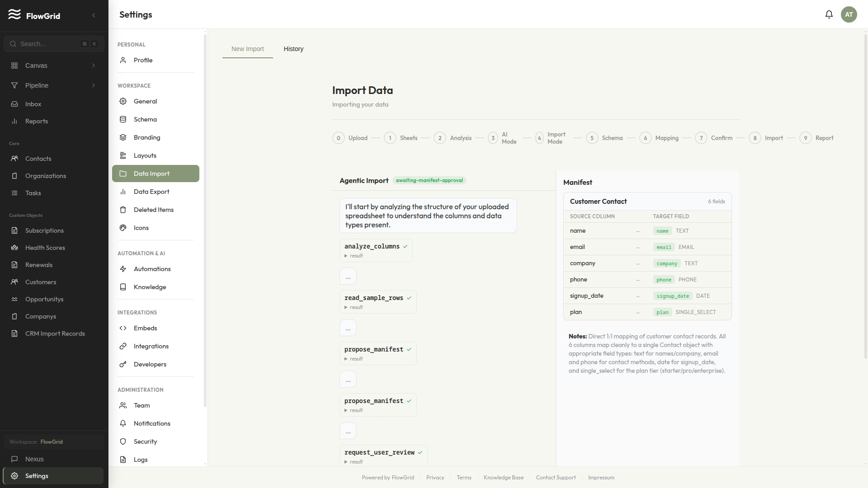Open CRM Import Records

pyautogui.click(x=55, y=333)
